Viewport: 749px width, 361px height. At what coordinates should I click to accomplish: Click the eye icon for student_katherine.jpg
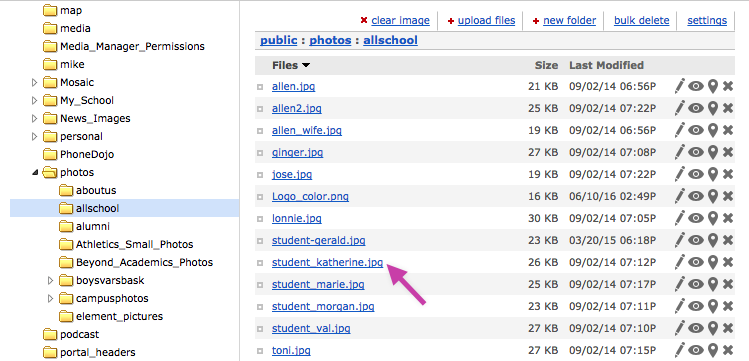(x=696, y=262)
